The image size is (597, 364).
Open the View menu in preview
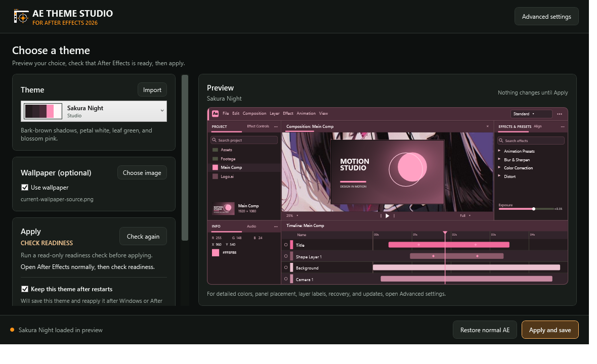click(323, 113)
